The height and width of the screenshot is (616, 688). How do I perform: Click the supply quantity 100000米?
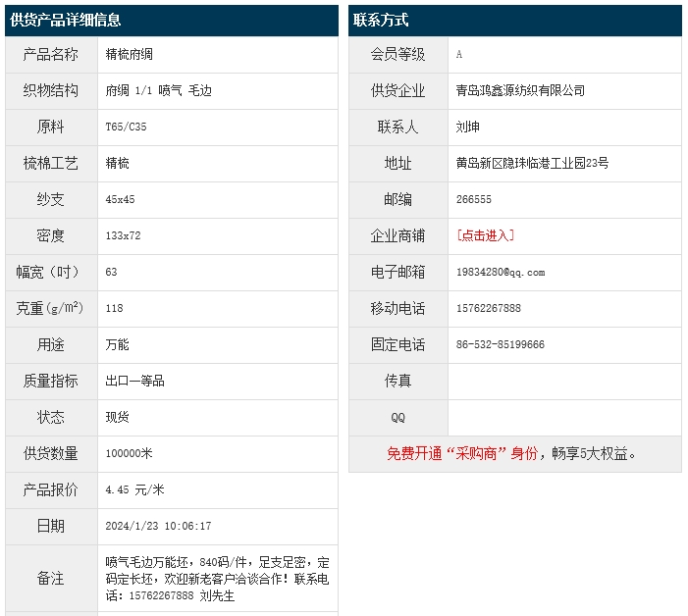tap(129, 453)
